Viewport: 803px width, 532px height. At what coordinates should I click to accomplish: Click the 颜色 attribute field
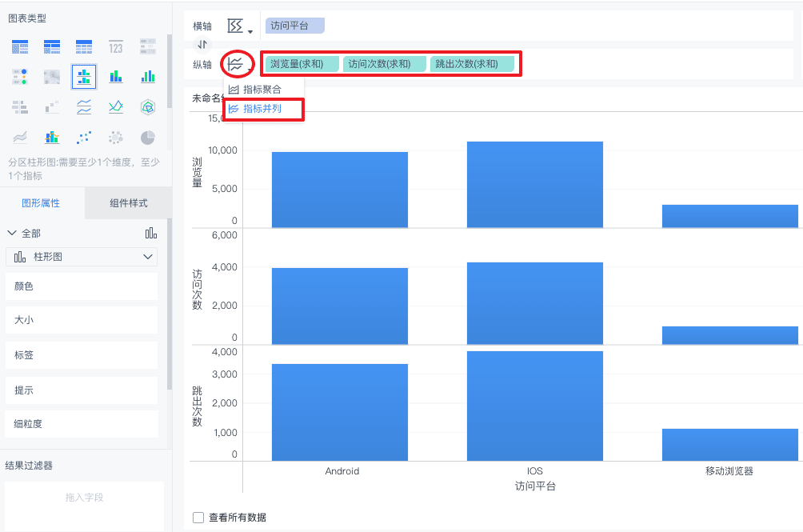pos(82,286)
